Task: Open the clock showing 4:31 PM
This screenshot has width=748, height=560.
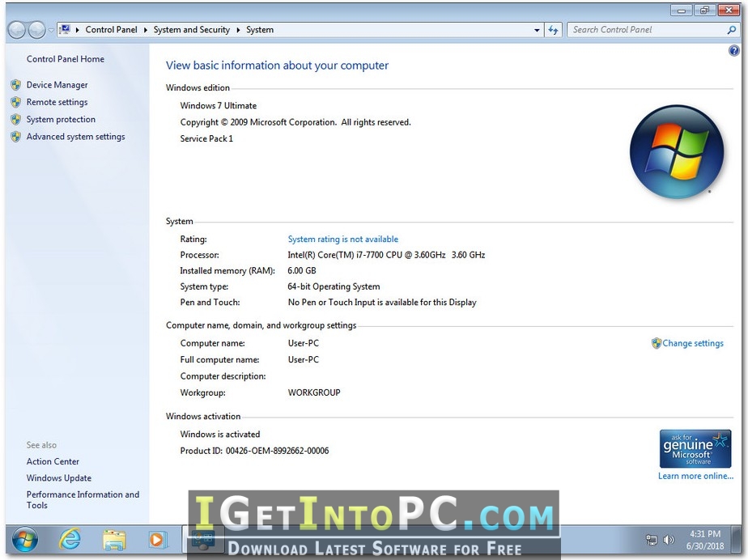Action: [x=704, y=540]
